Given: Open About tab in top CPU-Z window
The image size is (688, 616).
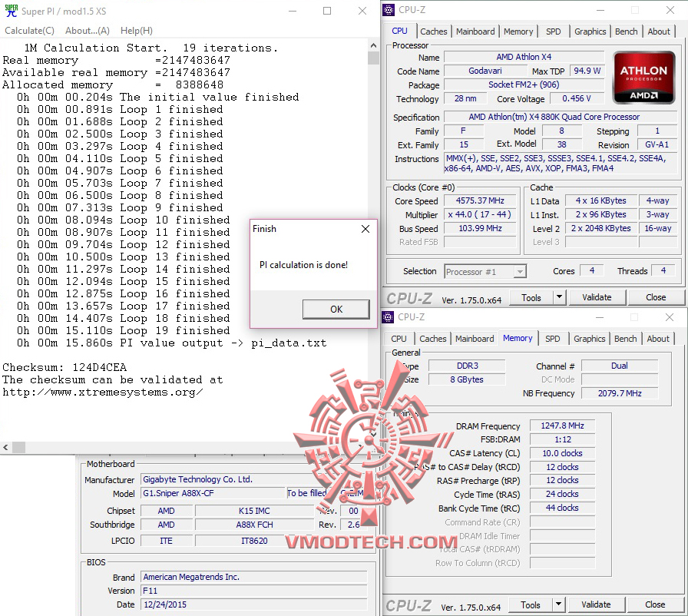Looking at the screenshot, I should tap(659, 31).
